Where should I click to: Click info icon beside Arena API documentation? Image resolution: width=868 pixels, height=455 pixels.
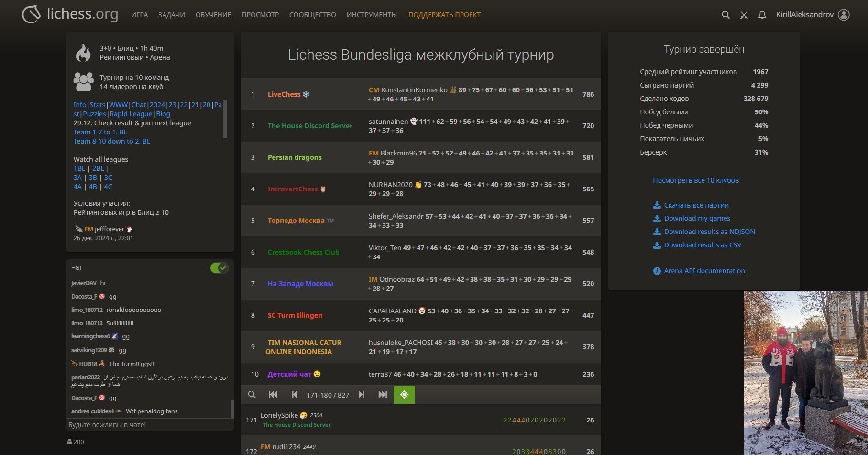pyautogui.click(x=657, y=271)
